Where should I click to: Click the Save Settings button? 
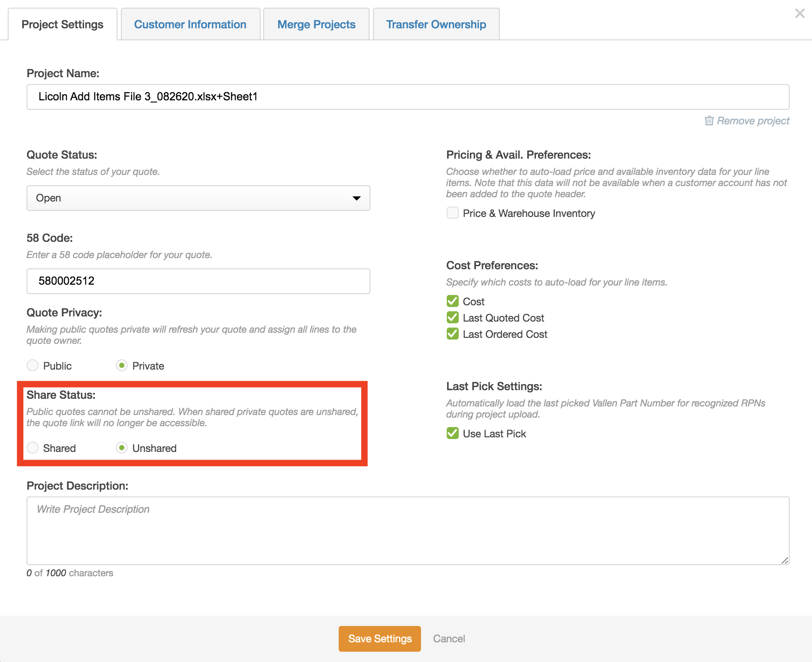pos(379,639)
